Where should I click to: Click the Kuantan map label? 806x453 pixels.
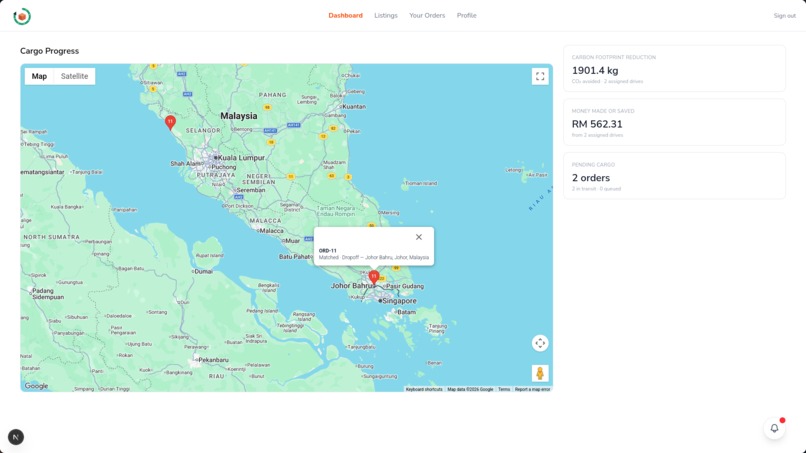pyautogui.click(x=354, y=106)
